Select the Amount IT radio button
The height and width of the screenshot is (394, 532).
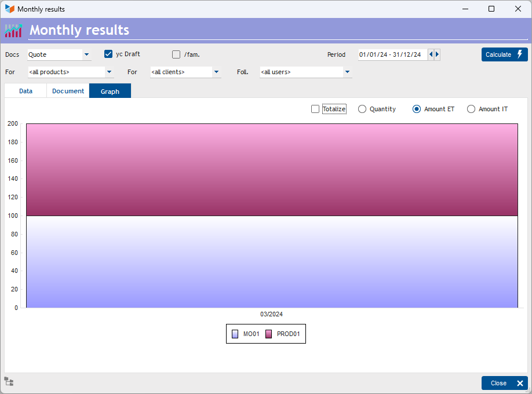471,109
